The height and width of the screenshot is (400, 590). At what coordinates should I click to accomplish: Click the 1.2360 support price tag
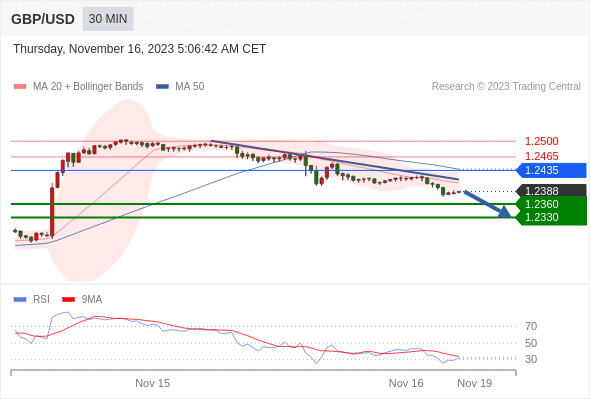click(551, 204)
